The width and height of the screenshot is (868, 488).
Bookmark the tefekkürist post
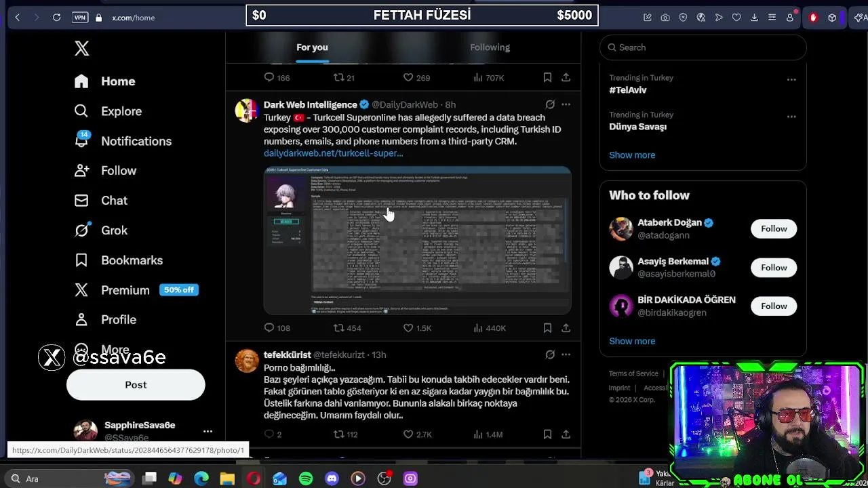(x=547, y=434)
